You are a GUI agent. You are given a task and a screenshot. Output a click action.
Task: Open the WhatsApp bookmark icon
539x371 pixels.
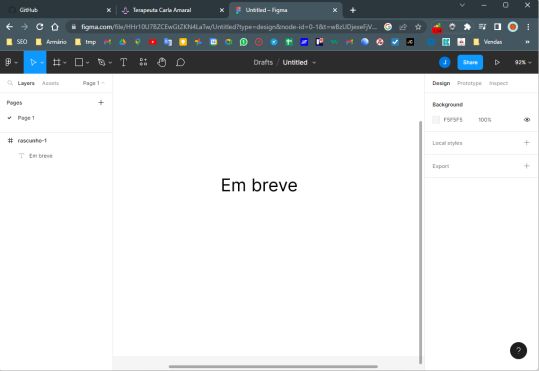click(x=243, y=42)
